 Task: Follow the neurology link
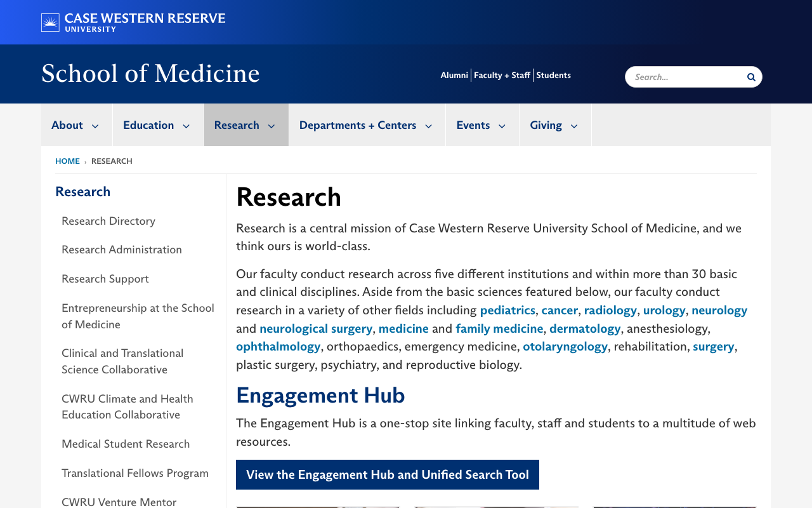click(719, 310)
